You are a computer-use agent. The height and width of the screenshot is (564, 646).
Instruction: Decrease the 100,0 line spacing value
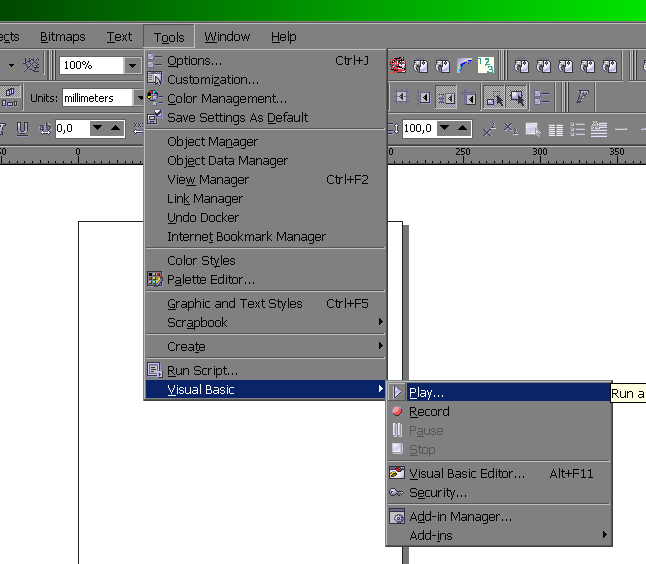point(445,128)
